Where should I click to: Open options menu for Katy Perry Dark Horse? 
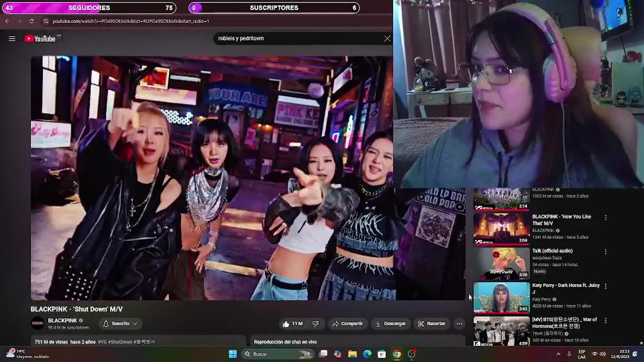pos(606,286)
